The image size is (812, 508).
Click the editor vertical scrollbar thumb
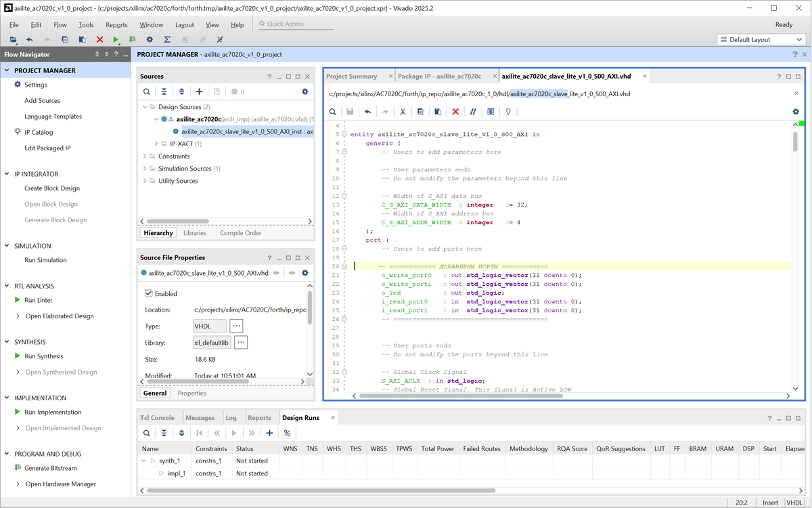pos(796,141)
